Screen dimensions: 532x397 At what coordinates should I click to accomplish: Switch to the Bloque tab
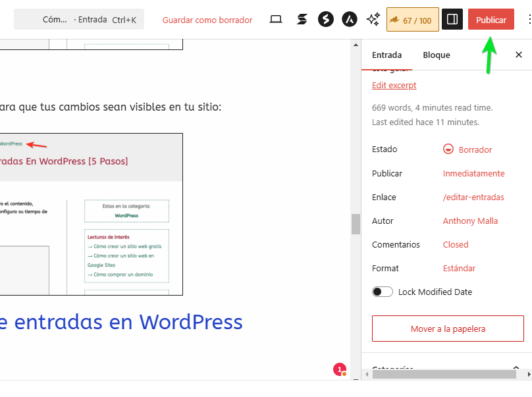click(x=436, y=55)
